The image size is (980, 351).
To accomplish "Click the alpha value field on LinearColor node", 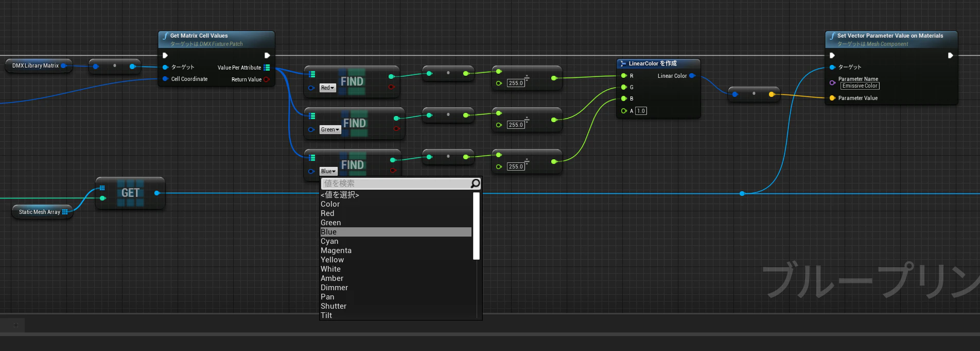I will [641, 111].
